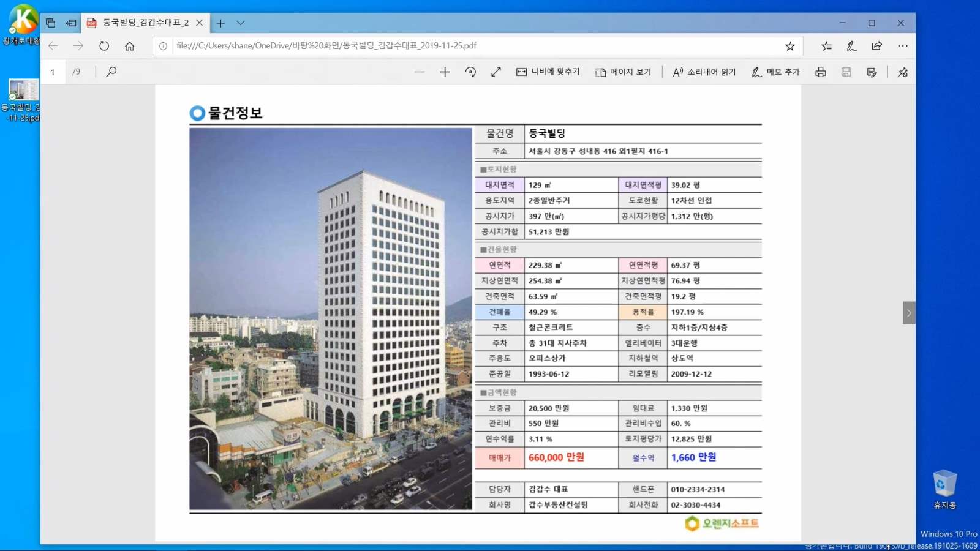Pin the PDF toolbar

tap(902, 72)
